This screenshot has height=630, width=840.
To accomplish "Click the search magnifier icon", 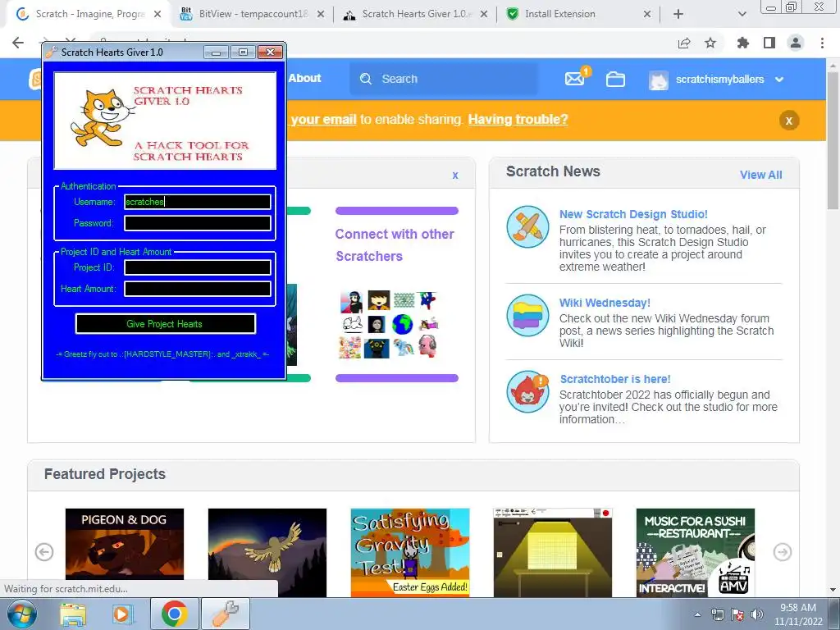I will click(x=366, y=79).
